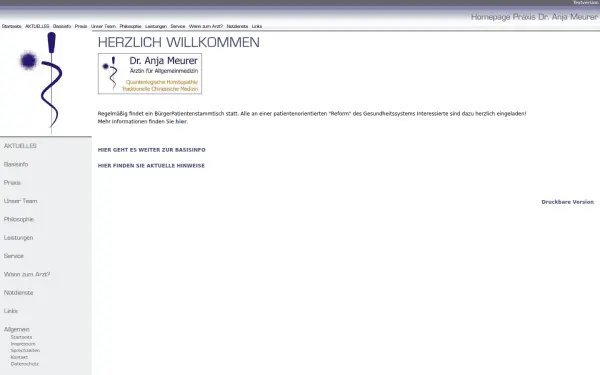Screen dimensions: 600x375
Task: Select AKTUELLES in the left sidebar
Action: 20,146
